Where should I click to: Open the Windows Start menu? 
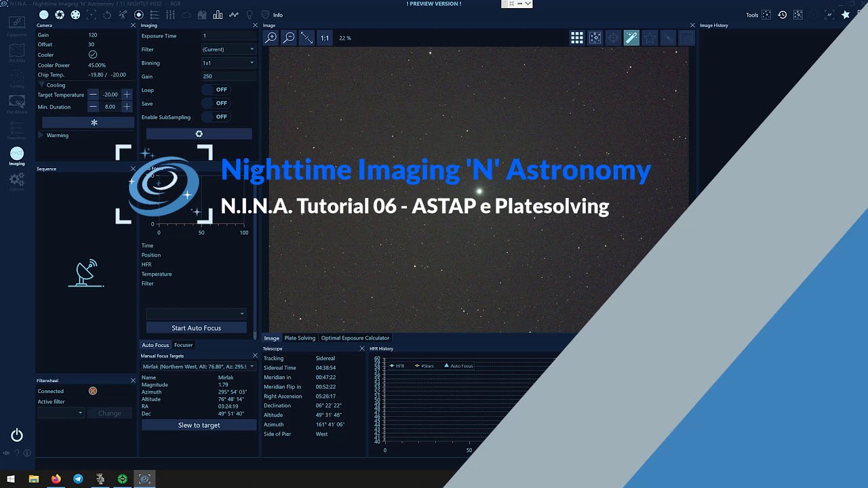point(11,479)
